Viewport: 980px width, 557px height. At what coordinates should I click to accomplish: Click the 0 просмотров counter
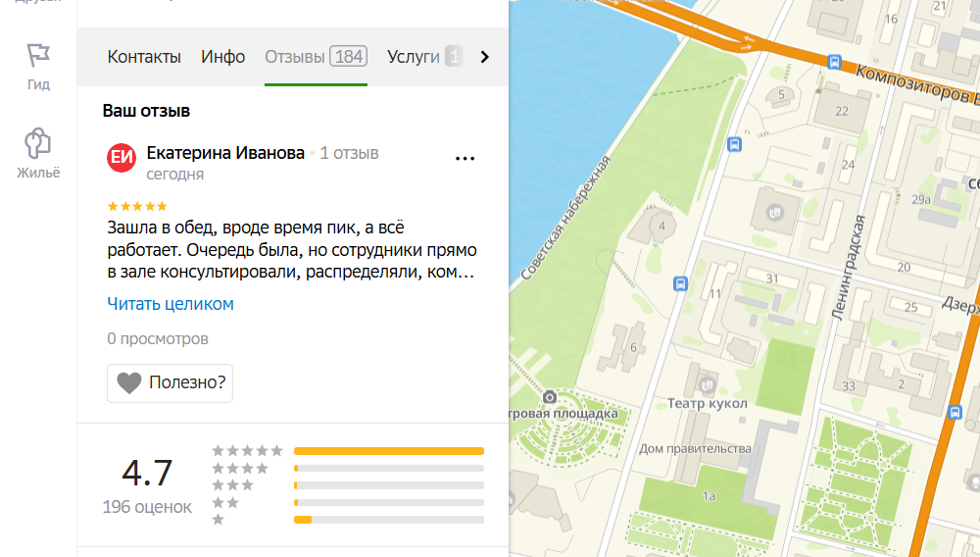(x=158, y=339)
